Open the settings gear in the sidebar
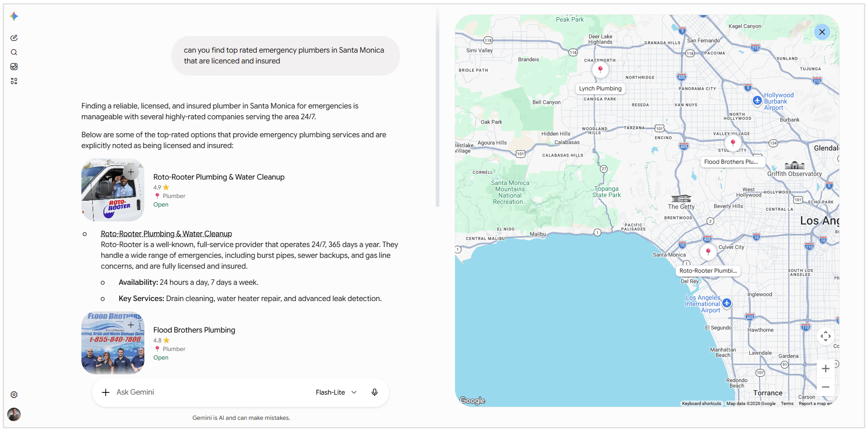This screenshot has height=432, width=868. [14, 395]
